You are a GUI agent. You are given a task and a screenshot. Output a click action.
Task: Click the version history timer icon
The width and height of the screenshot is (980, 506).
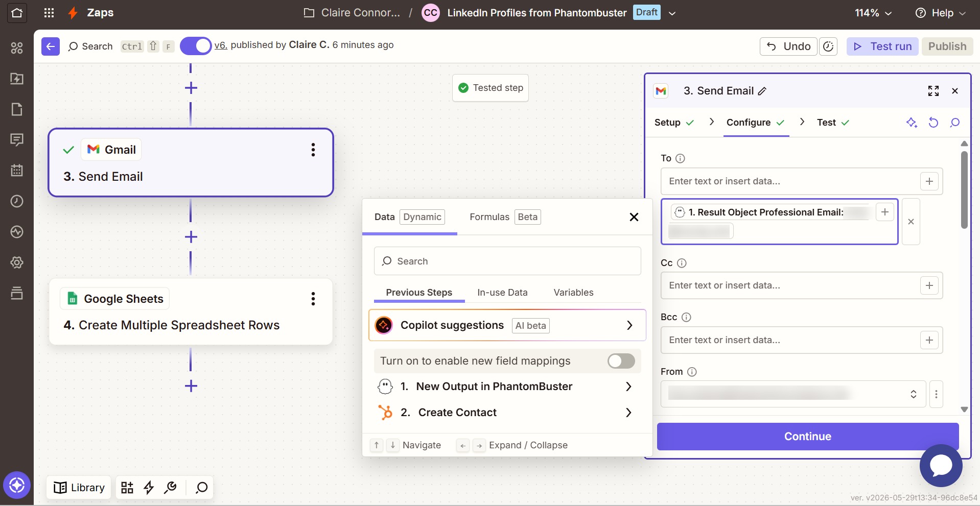828,46
